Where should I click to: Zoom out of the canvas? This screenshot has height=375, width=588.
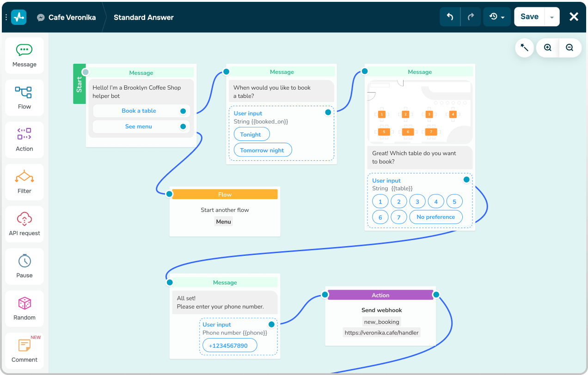point(570,48)
